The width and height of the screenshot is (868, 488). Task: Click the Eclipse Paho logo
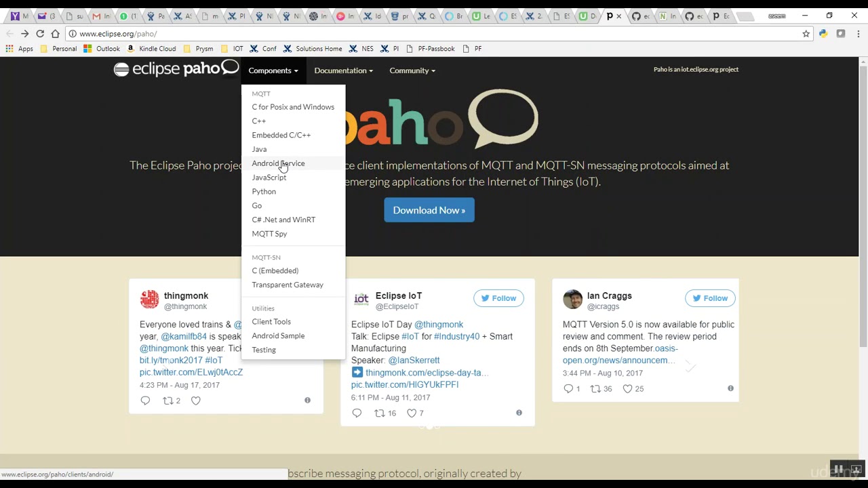click(176, 68)
